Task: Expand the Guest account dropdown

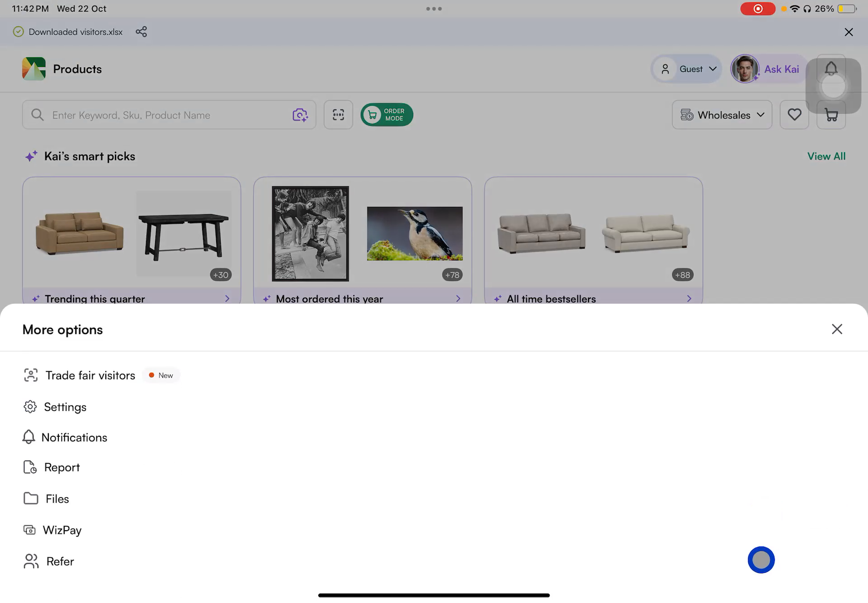Action: point(686,69)
